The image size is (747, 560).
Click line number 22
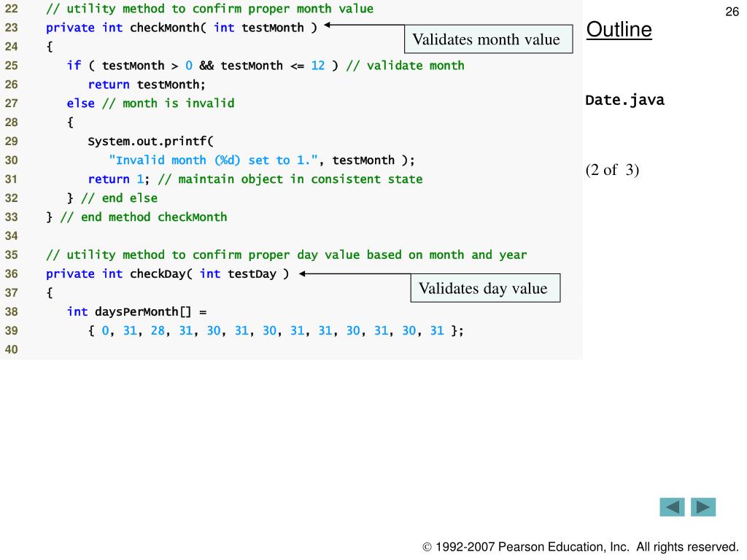tap(12, 9)
